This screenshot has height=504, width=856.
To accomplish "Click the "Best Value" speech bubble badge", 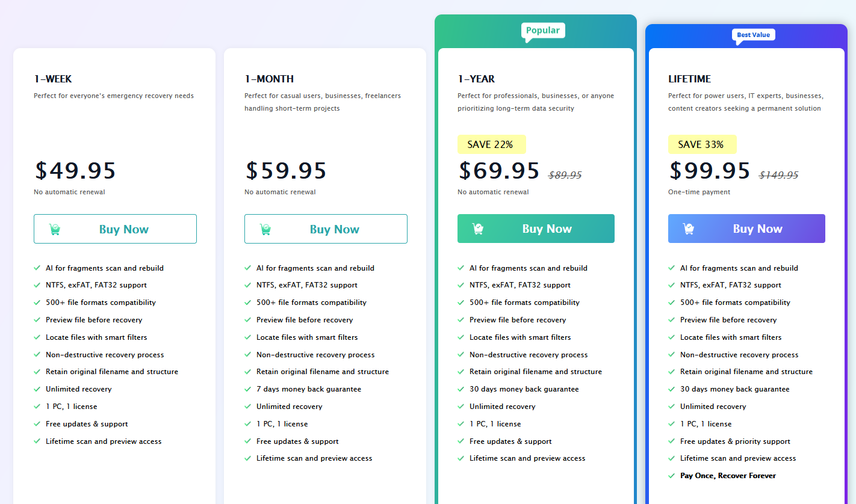I will tap(753, 35).
